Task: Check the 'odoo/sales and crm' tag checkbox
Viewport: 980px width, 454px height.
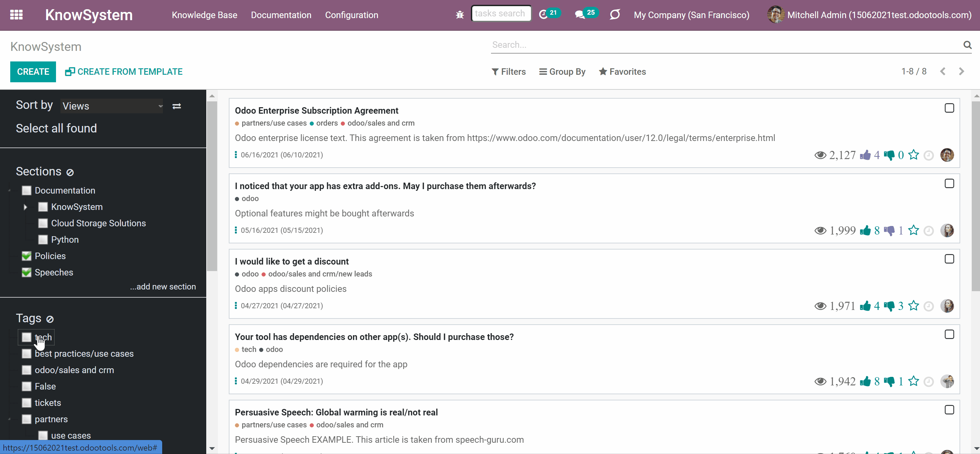Action: click(26, 370)
